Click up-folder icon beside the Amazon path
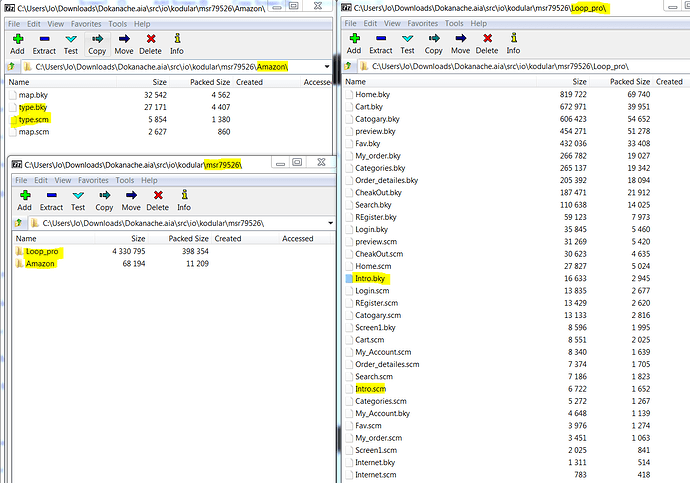Screen dimensions: 690x483 pos(12,67)
